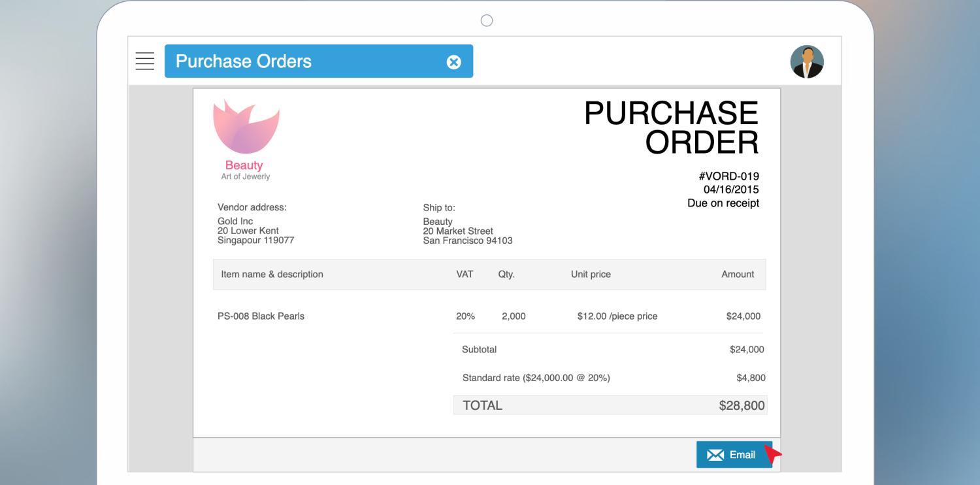Click the PS-008 Black Pearls item
Screen dimensions: 980x485
261,316
